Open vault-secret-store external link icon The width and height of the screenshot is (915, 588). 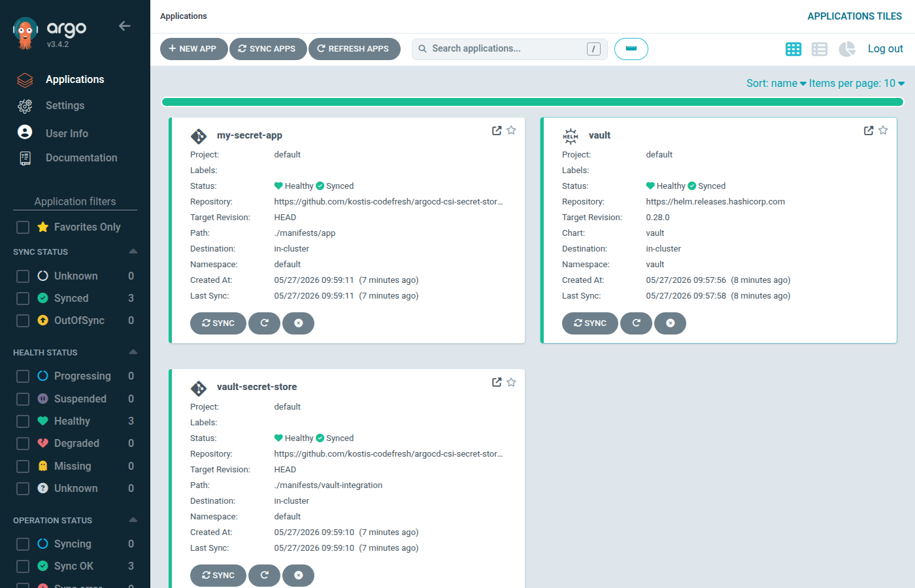click(497, 382)
